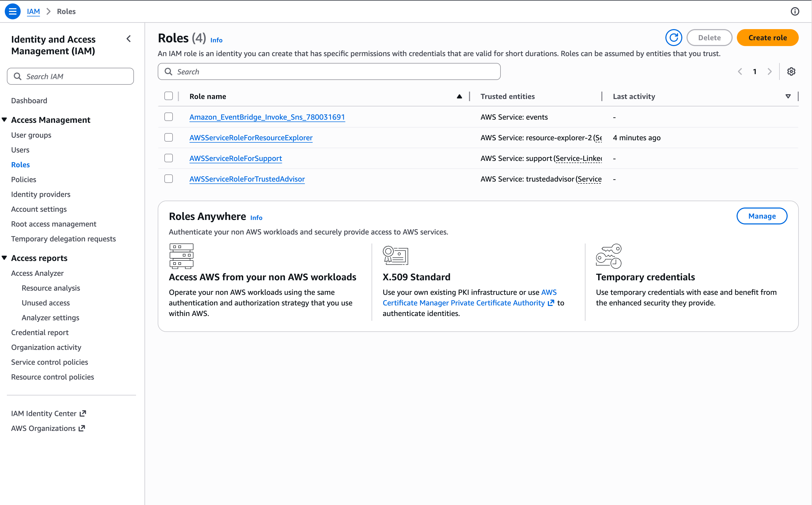Click the top-right info circle icon
The height and width of the screenshot is (505, 812).
click(795, 11)
